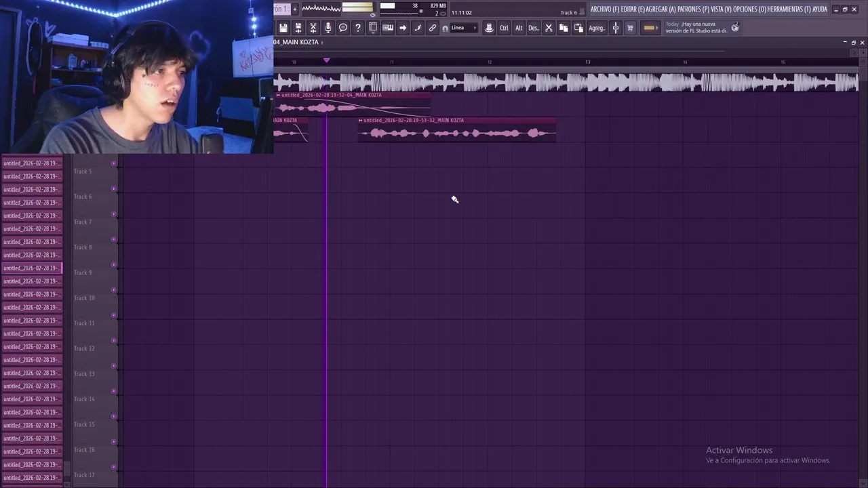Select the highlighted untitled_2026-02-28 picker item
This screenshot has height=488, width=868.
pyautogui.click(x=32, y=268)
